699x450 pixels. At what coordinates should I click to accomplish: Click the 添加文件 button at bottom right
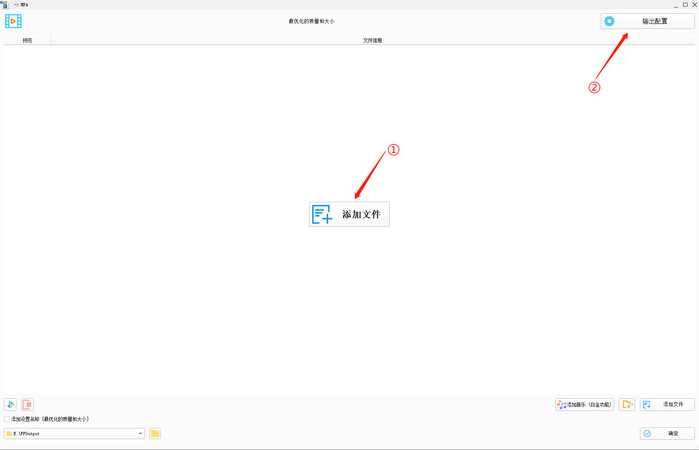[x=667, y=404]
